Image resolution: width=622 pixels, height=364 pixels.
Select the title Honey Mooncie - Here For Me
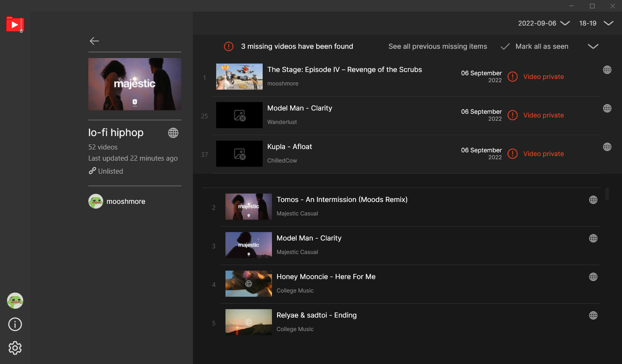[x=326, y=277]
